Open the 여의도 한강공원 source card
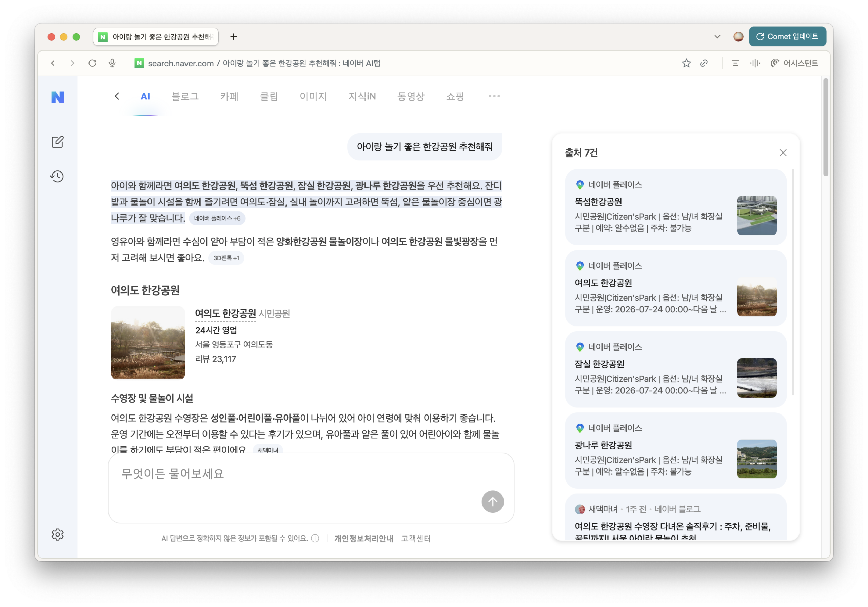Screen dimensions: 868x607 (x=675, y=288)
